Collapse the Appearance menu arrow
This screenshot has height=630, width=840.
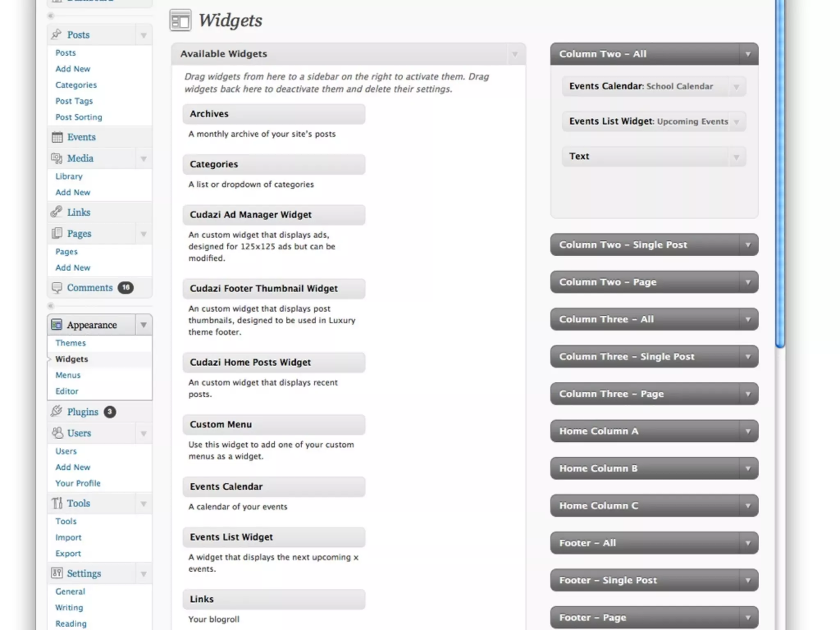pyautogui.click(x=144, y=325)
